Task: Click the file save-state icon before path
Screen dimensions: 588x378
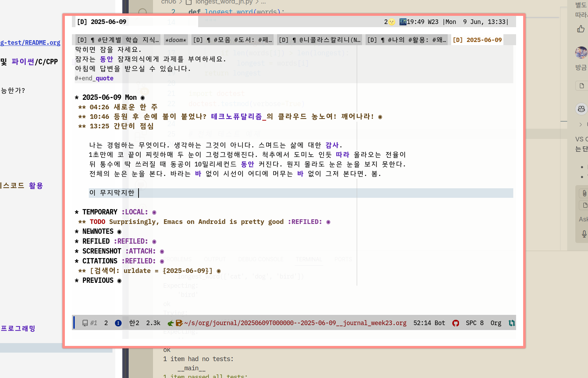Action: click(179, 323)
